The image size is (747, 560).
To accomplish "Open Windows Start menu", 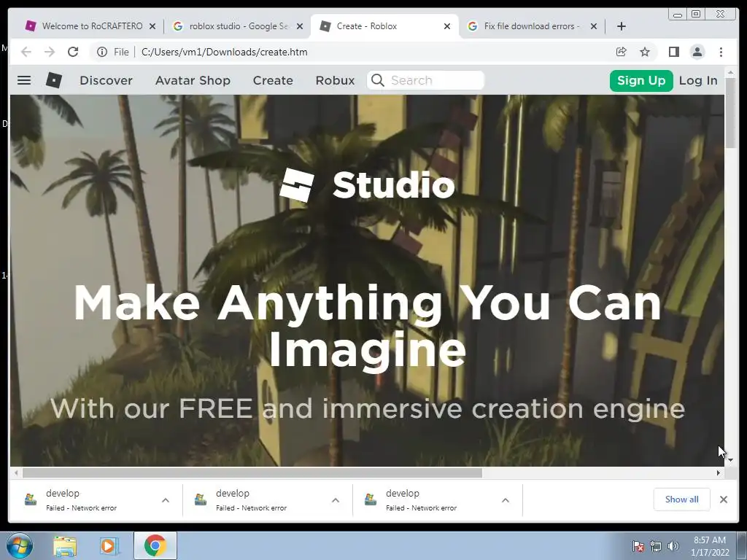I will pyautogui.click(x=20, y=545).
